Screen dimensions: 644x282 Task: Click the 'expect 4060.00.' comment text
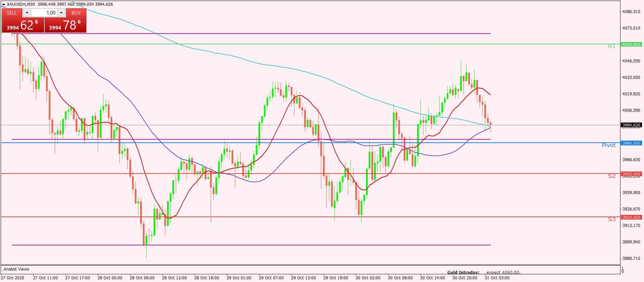point(503,273)
